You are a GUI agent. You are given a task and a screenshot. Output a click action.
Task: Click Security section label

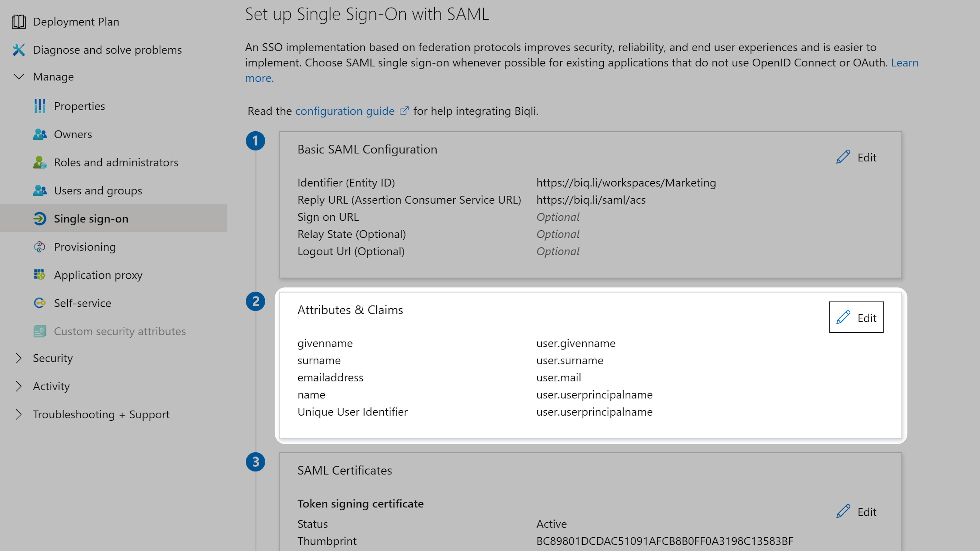(x=53, y=358)
